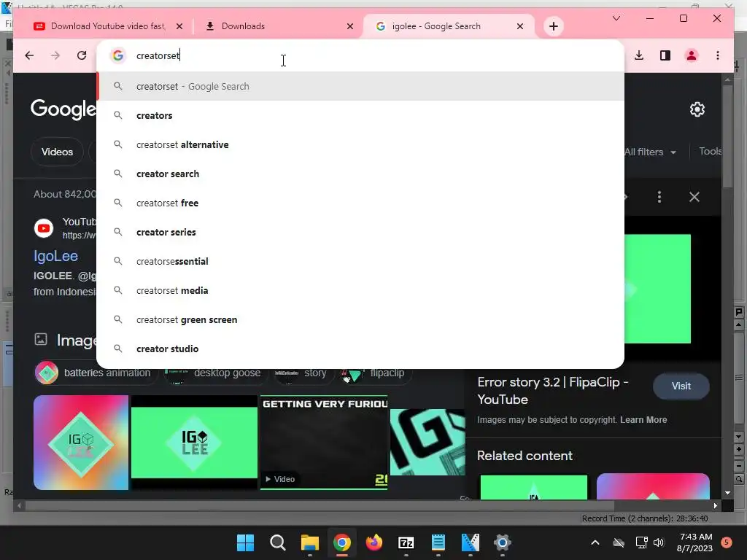747x560 pixels.
Task: Pick the 'creatorsessential' suggestion
Action: (360, 261)
